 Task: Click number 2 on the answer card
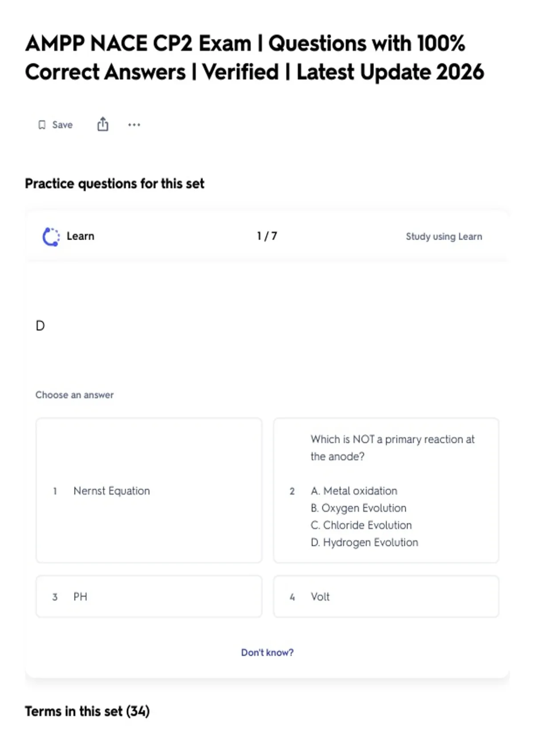tap(292, 491)
